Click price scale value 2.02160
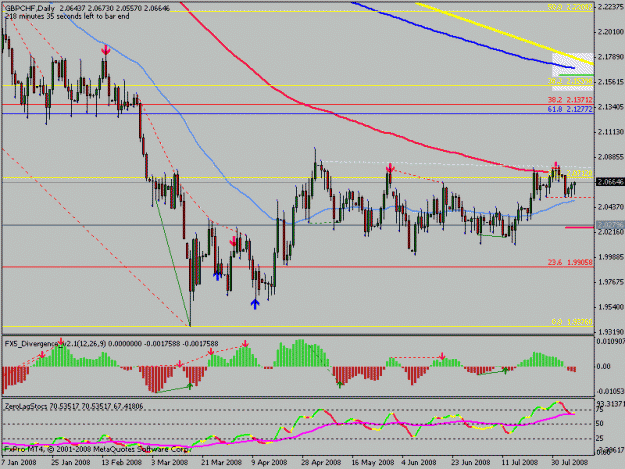Screen dimensions: 625x469 pyautogui.click(x=611, y=232)
